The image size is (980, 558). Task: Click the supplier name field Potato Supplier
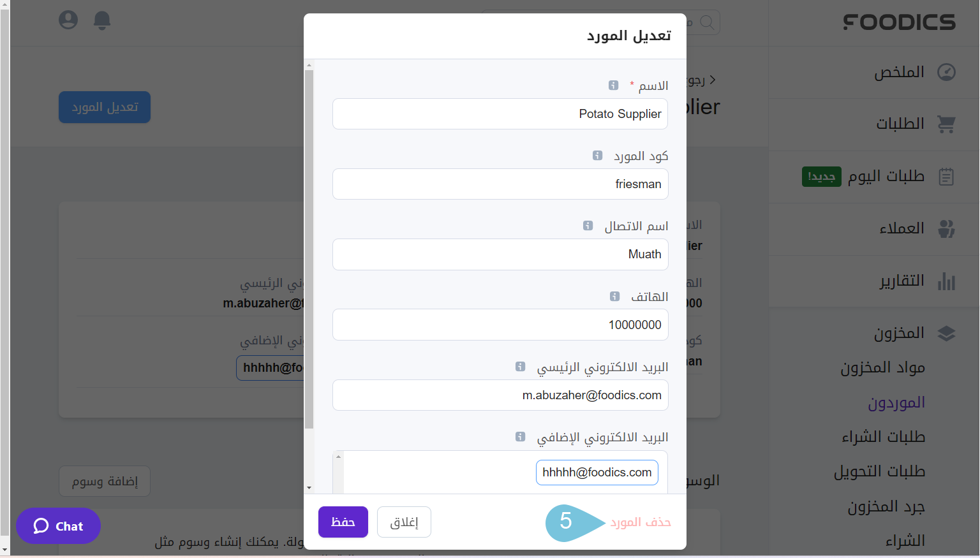pyautogui.click(x=500, y=114)
